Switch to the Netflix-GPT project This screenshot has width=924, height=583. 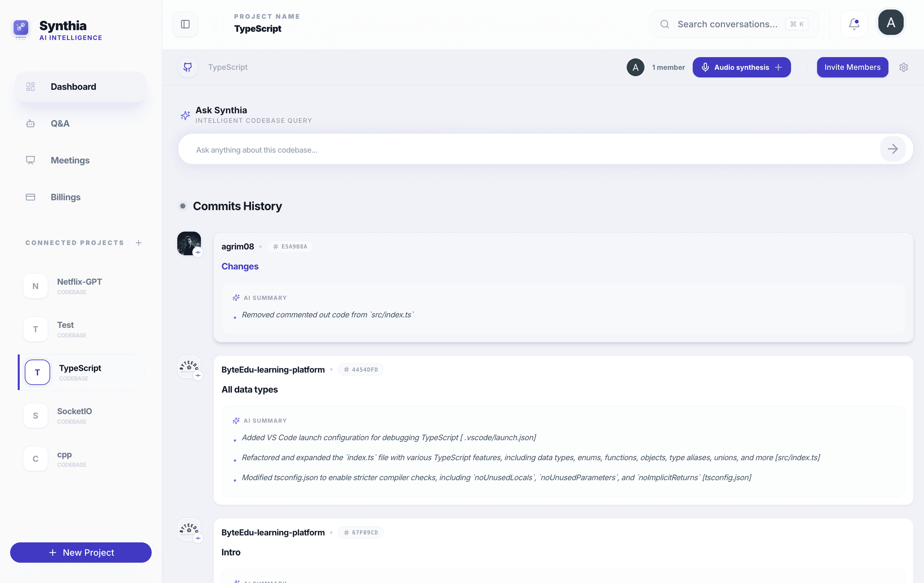[x=79, y=286]
